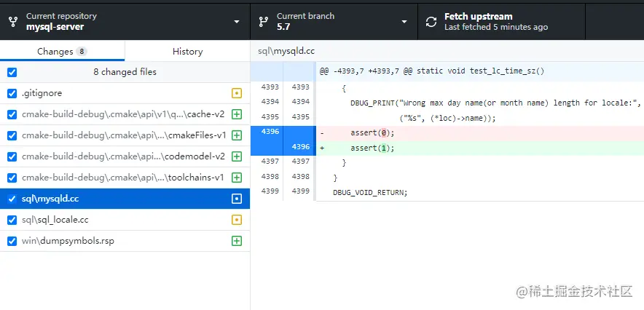This screenshot has width=644, height=310.
Task: Switch to the History tab
Action: 187,51
